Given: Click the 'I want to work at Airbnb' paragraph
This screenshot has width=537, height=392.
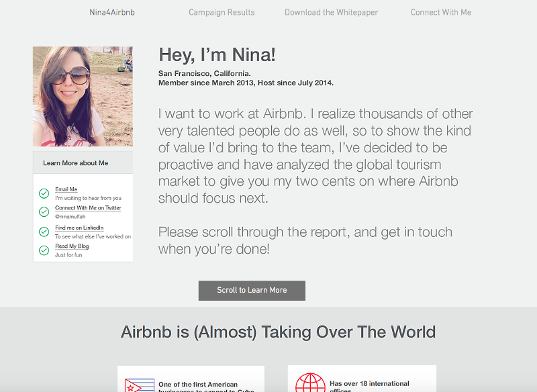Looking at the screenshot, I should click(x=315, y=156).
